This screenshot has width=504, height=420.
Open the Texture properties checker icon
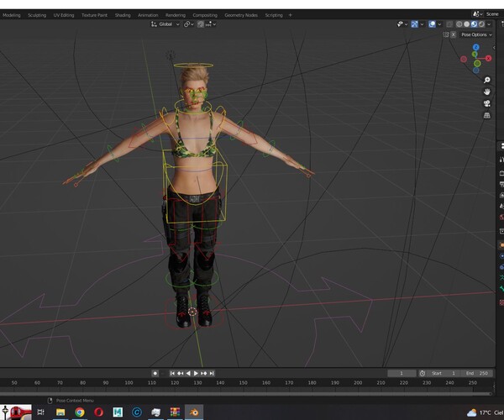pos(501,302)
